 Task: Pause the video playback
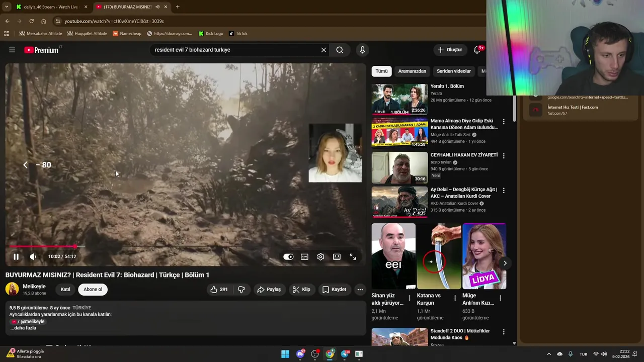(x=16, y=256)
